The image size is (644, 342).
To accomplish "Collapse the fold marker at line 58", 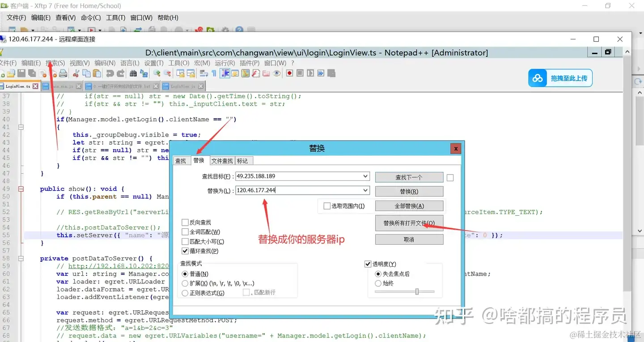I will tap(21, 258).
